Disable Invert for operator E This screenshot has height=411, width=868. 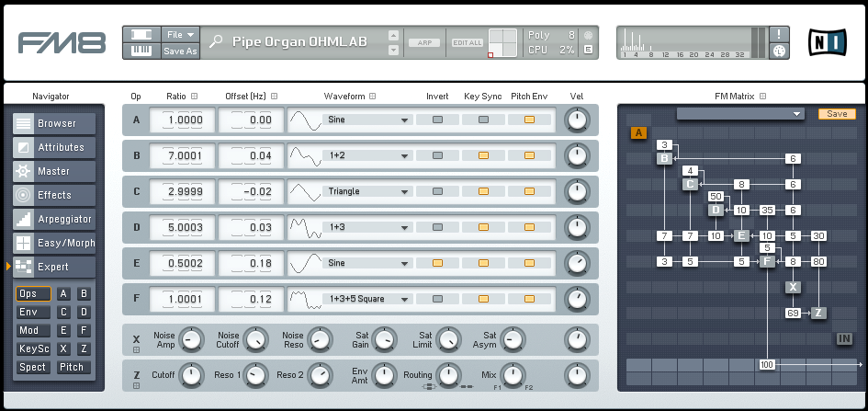coord(437,263)
